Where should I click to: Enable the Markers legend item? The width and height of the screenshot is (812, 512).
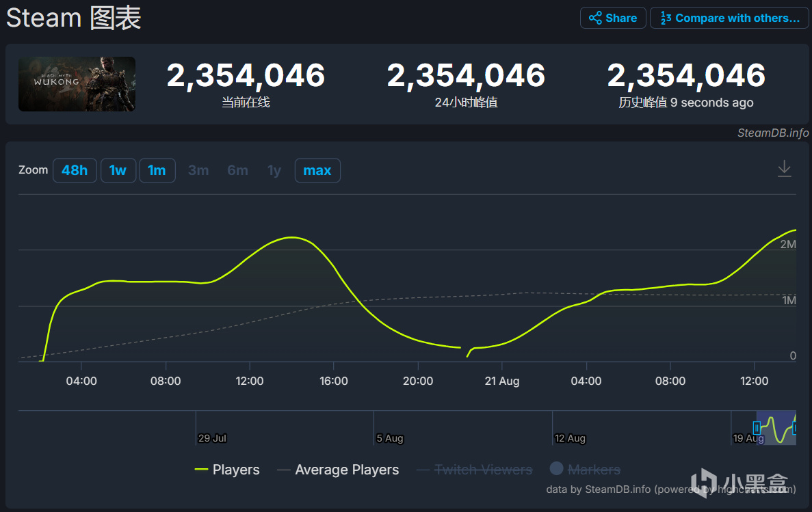point(585,469)
